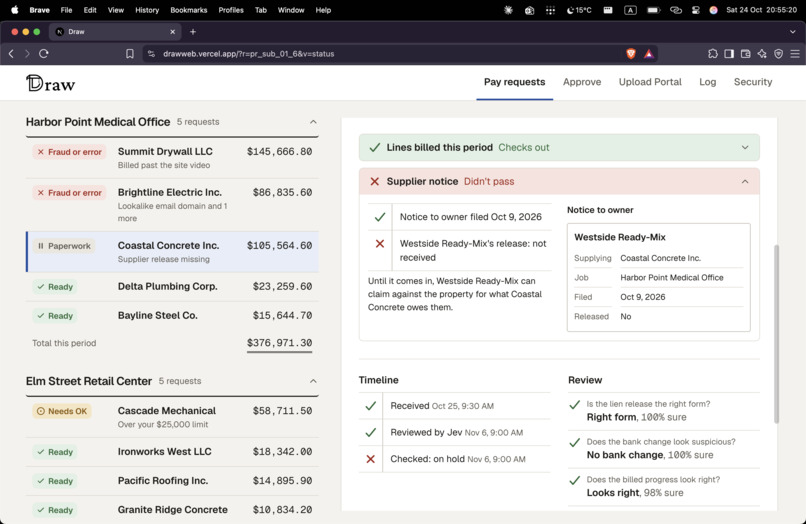Click the weather 15°C menu bar item
Viewport: 806px width, 524px height.
click(579, 10)
